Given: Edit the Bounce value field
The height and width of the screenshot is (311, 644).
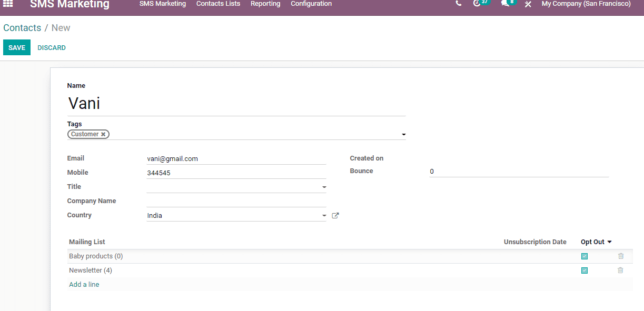Looking at the screenshot, I should click(x=519, y=172).
